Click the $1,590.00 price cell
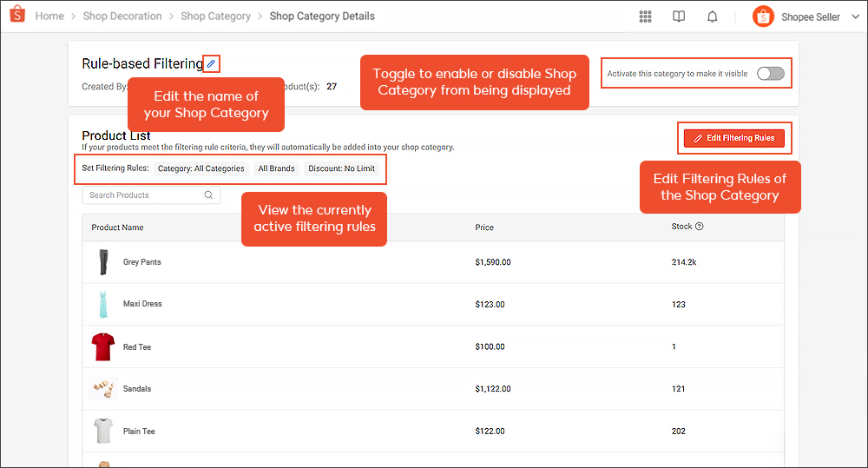Screen dimensions: 868x468 tap(493, 262)
